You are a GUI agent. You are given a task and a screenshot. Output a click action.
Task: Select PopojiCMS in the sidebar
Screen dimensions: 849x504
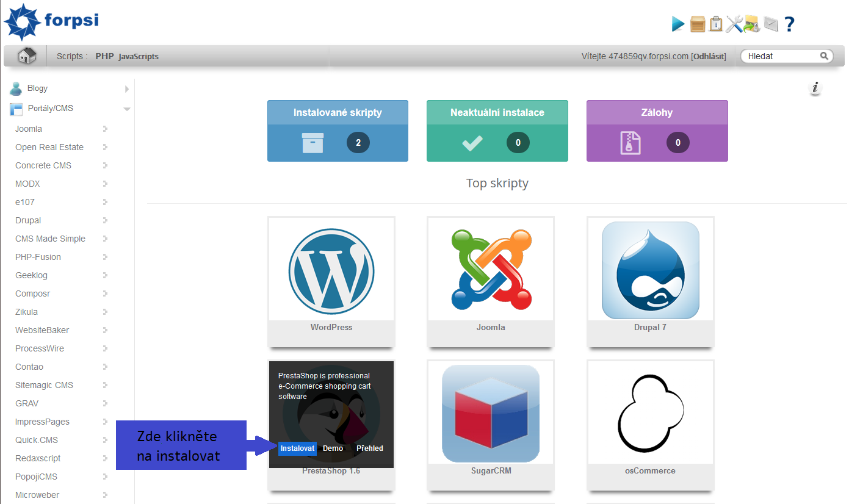36,477
